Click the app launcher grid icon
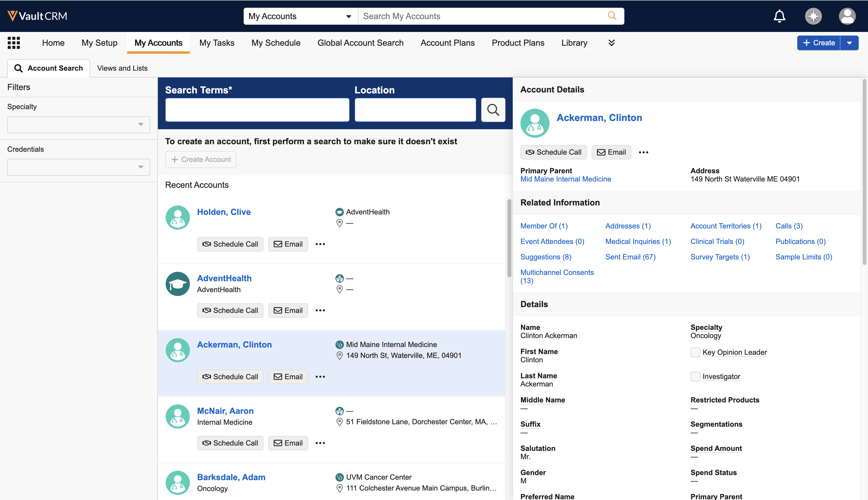 [x=14, y=43]
